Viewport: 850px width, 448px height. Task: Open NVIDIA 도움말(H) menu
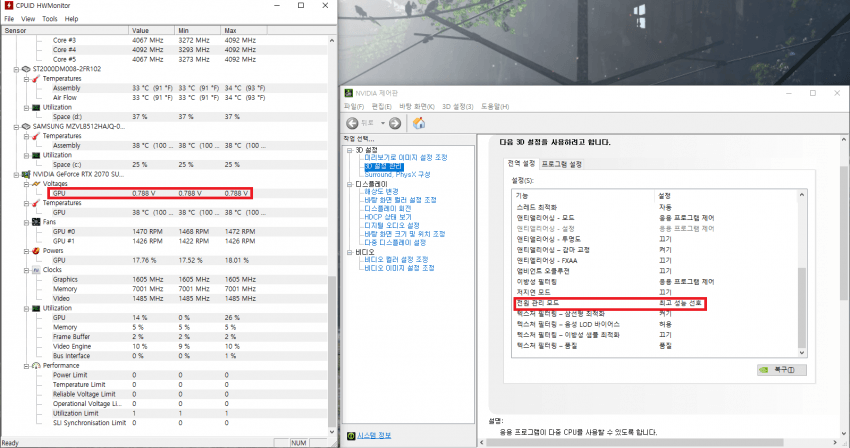coord(495,106)
